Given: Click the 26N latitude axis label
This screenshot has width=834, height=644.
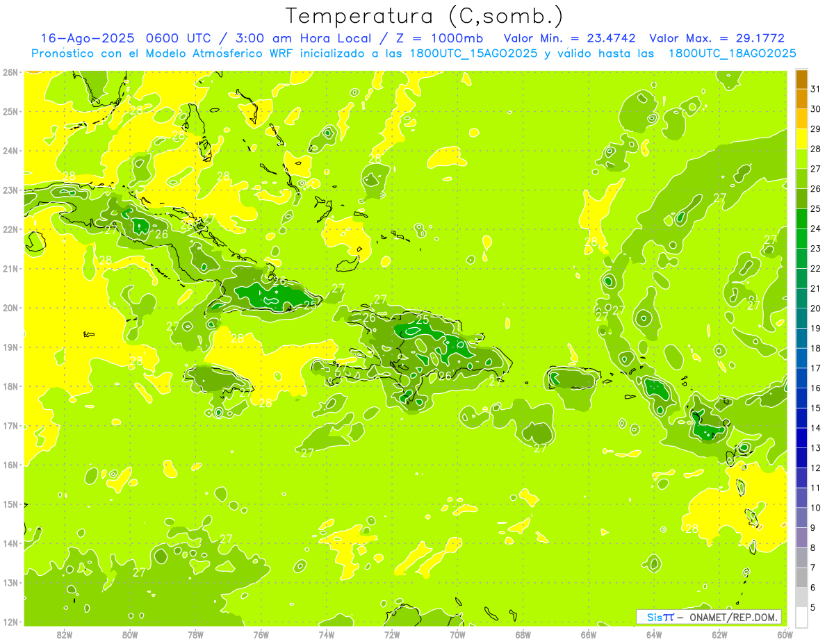Looking at the screenshot, I should coord(10,72).
